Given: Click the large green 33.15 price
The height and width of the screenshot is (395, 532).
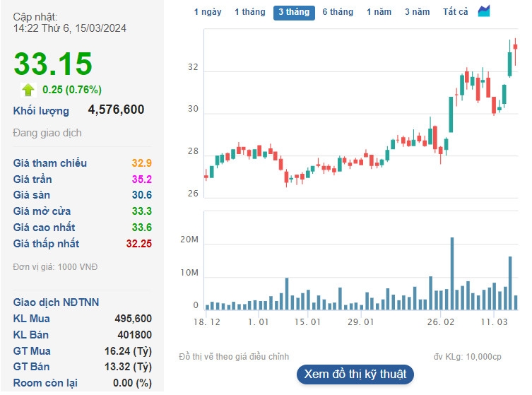Looking at the screenshot, I should click(x=54, y=64).
